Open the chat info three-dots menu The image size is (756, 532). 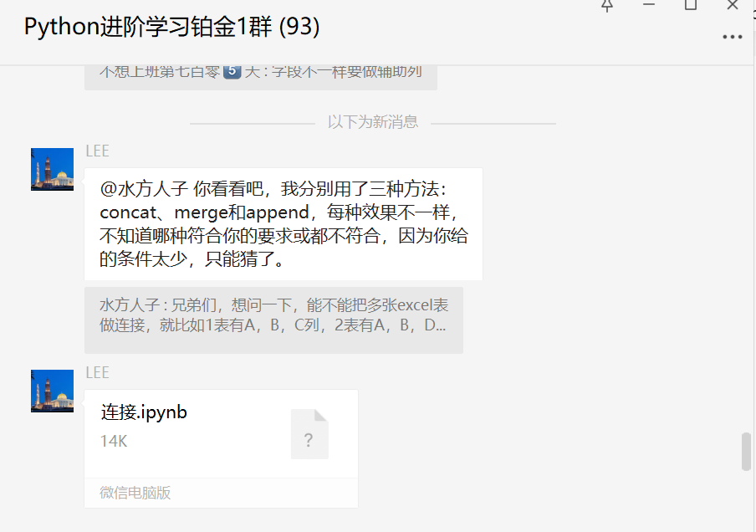click(732, 37)
